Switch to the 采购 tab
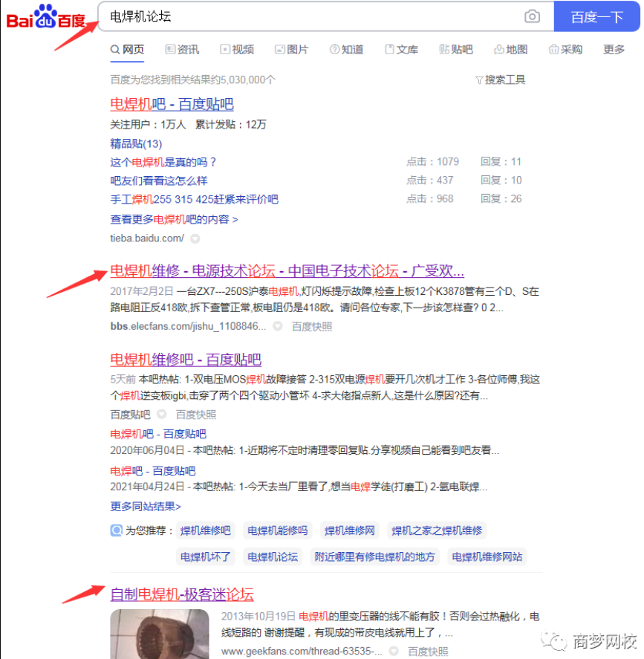 pos(565,50)
